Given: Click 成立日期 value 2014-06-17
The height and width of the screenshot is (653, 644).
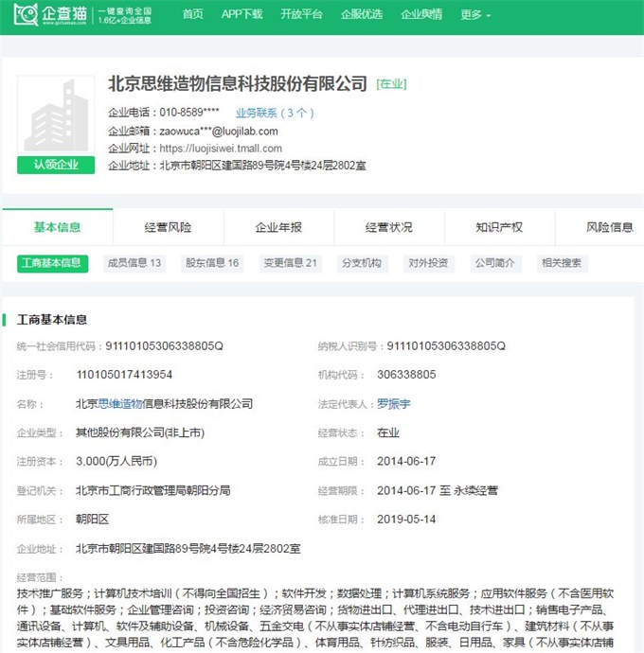Looking at the screenshot, I should tap(406, 462).
